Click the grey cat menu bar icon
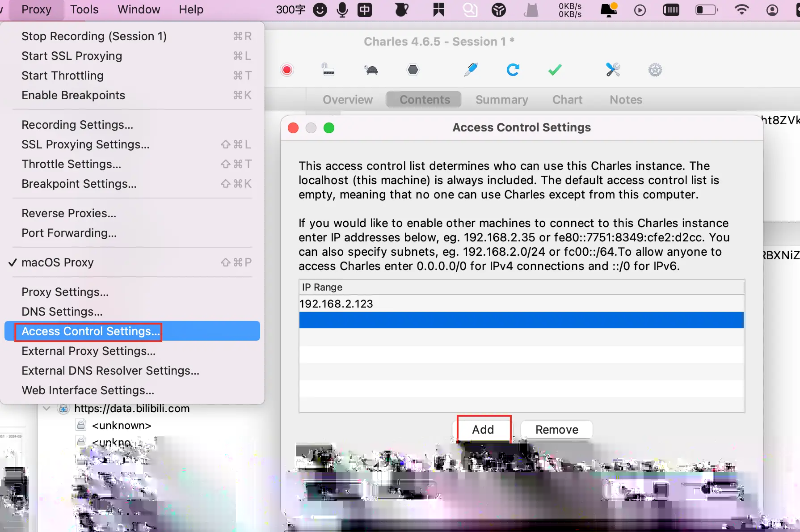Viewport: 800px width, 532px height. pos(531,10)
